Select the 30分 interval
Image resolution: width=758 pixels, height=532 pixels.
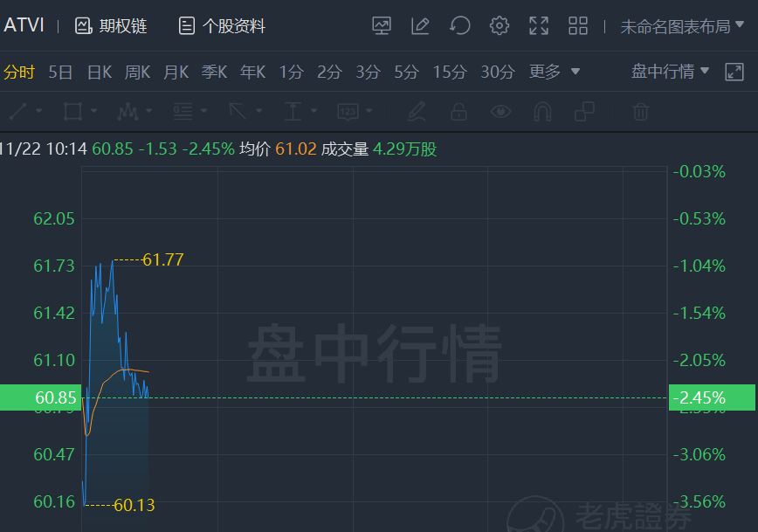498,72
